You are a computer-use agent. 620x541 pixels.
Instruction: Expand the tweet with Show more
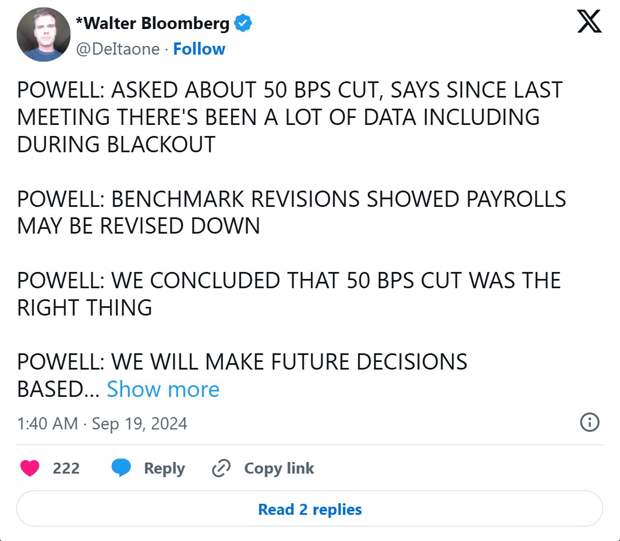163,389
